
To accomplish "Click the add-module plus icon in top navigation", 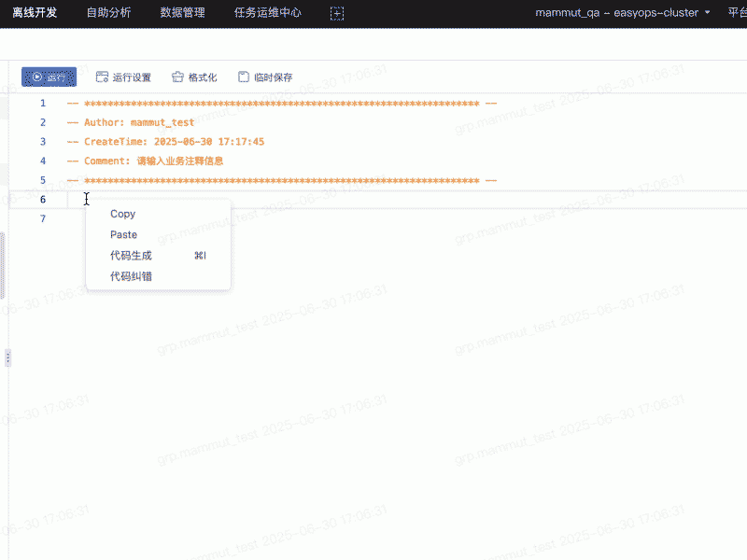I will (337, 13).
